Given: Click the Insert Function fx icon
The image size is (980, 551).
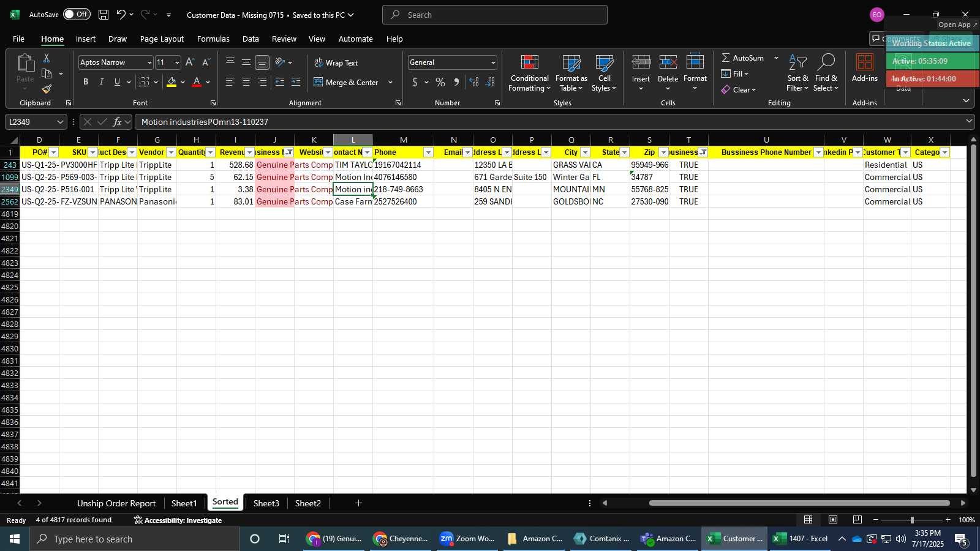Looking at the screenshot, I should pyautogui.click(x=118, y=122).
